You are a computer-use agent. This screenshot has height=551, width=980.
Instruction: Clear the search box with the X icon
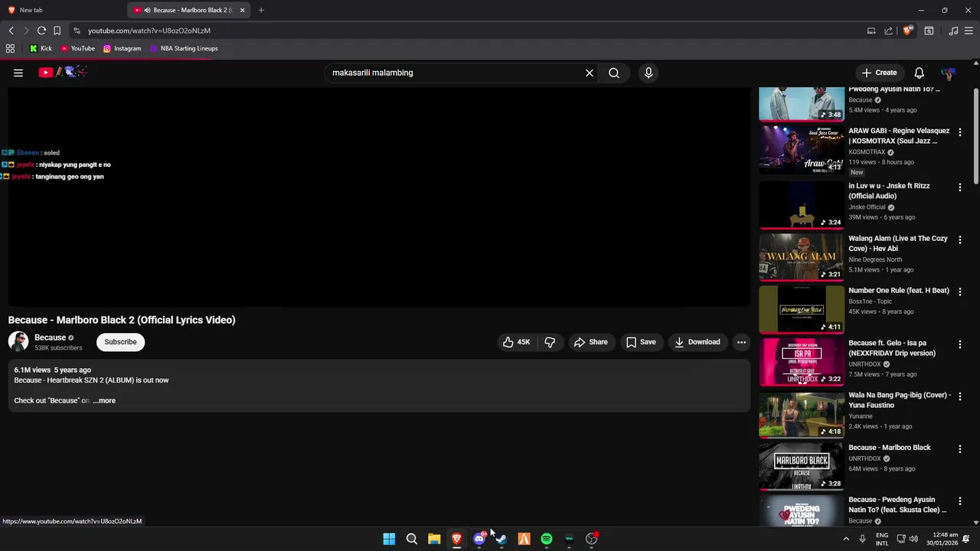click(x=590, y=73)
